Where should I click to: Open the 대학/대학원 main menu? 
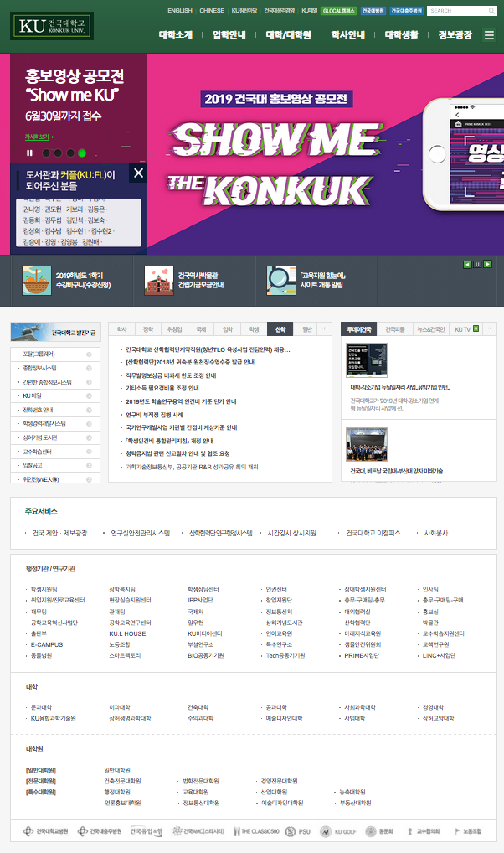click(288, 35)
